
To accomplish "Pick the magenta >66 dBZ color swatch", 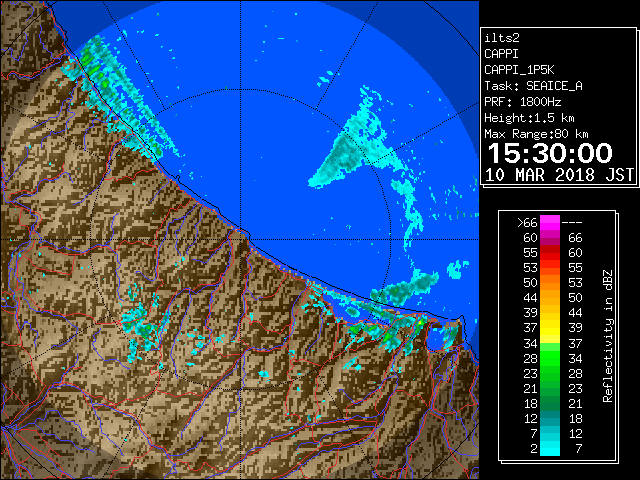I will tap(550, 222).
